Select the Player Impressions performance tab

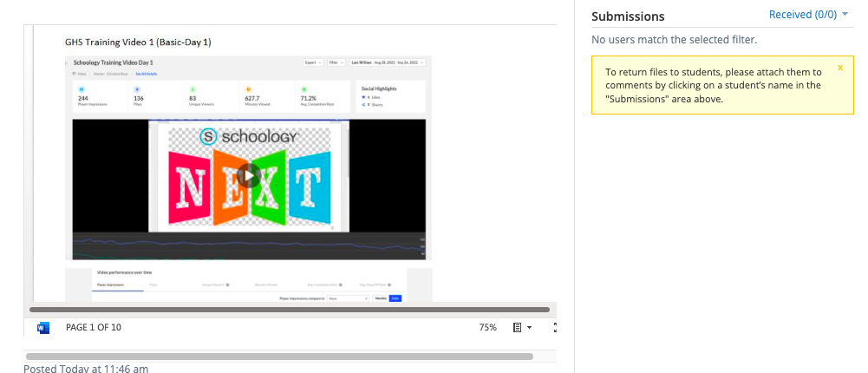coord(110,285)
